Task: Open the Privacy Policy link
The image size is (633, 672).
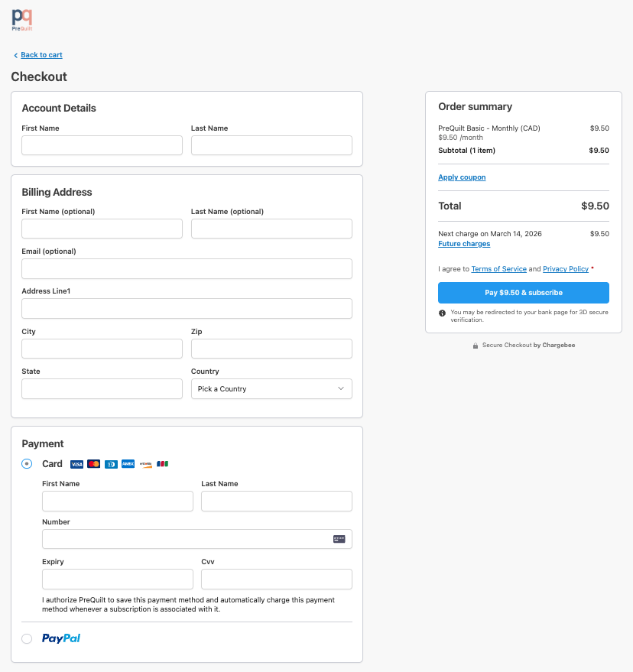Action: click(566, 269)
